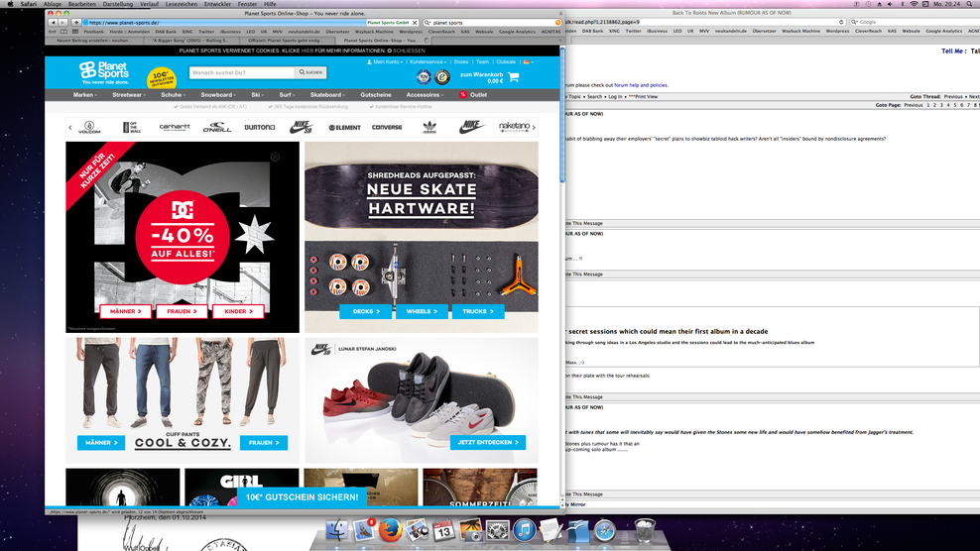Stop loading the page with X icon

[x=415, y=23]
